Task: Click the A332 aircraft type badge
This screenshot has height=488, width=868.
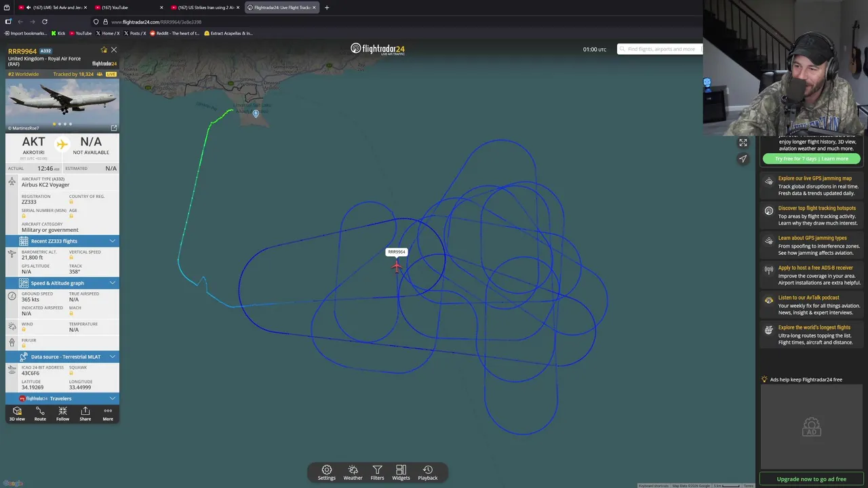Action: [x=45, y=51]
